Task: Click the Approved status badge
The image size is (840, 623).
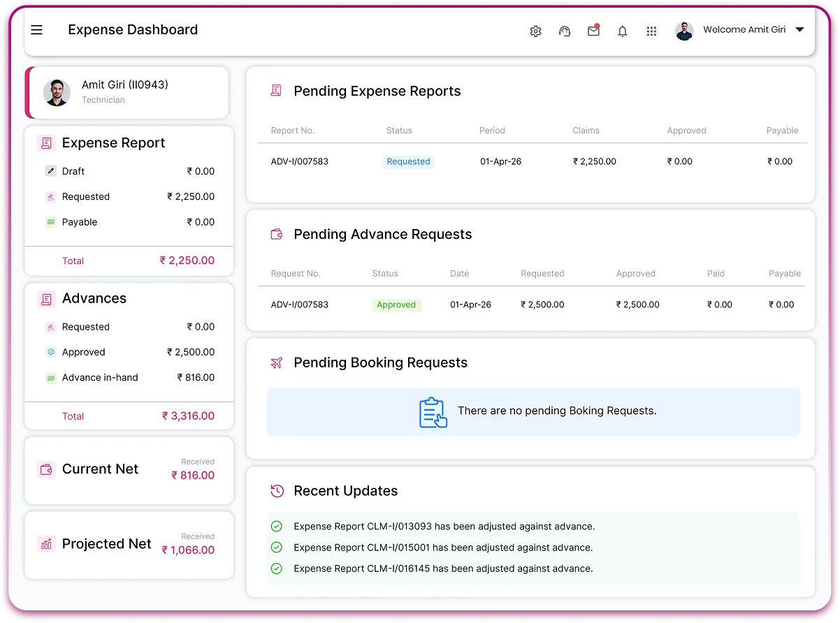Action: 396,305
